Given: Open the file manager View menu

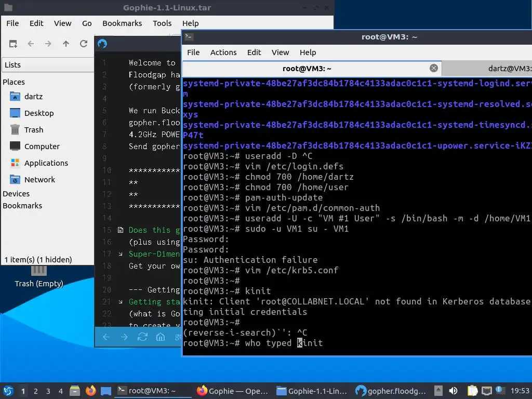Looking at the screenshot, I should pos(63,23).
